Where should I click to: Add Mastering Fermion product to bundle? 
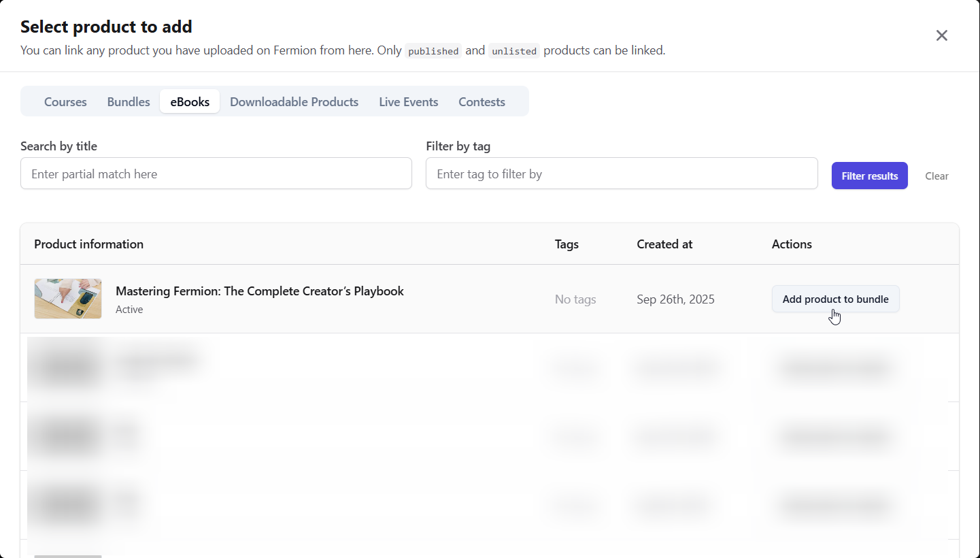(x=835, y=299)
